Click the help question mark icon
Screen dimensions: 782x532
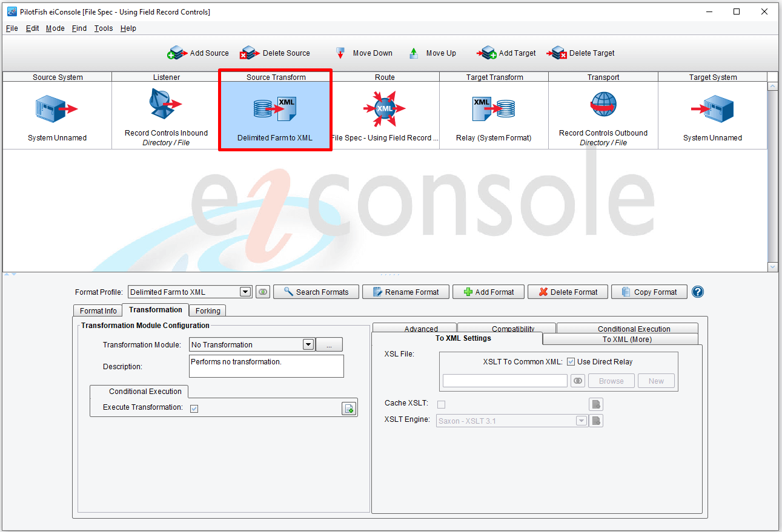pyautogui.click(x=698, y=292)
